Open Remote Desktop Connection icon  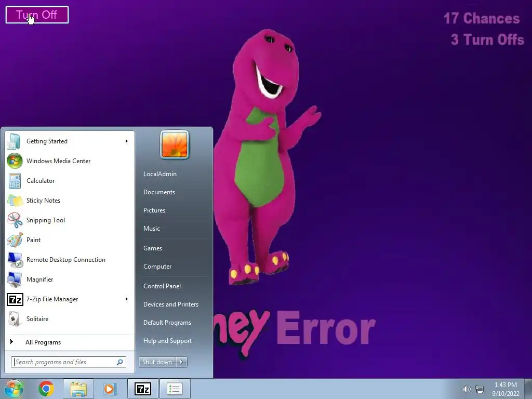click(x=15, y=260)
